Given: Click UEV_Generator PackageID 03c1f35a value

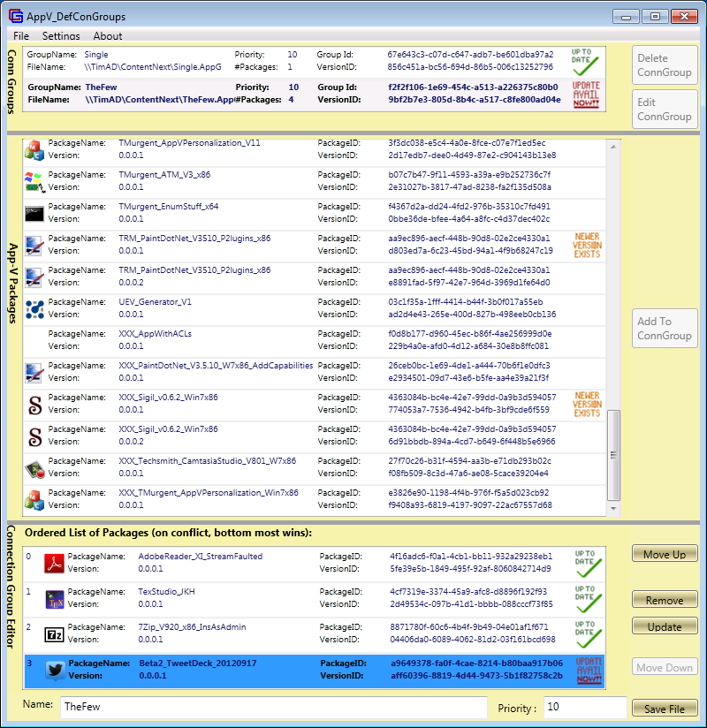Looking at the screenshot, I should [x=466, y=302].
